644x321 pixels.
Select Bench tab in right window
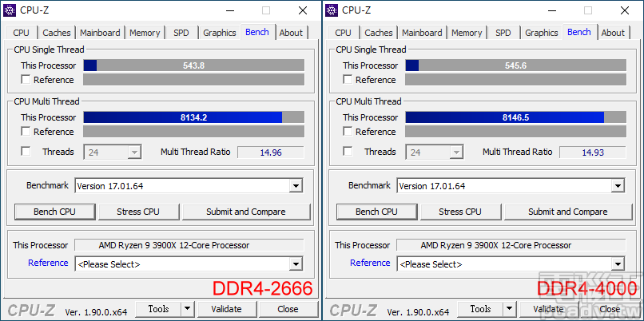tap(579, 32)
